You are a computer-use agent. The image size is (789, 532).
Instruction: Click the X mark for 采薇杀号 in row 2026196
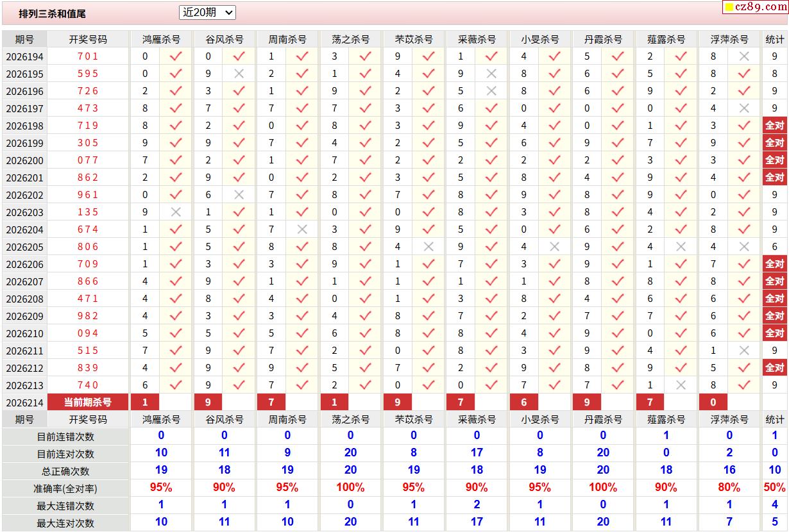coord(491,91)
